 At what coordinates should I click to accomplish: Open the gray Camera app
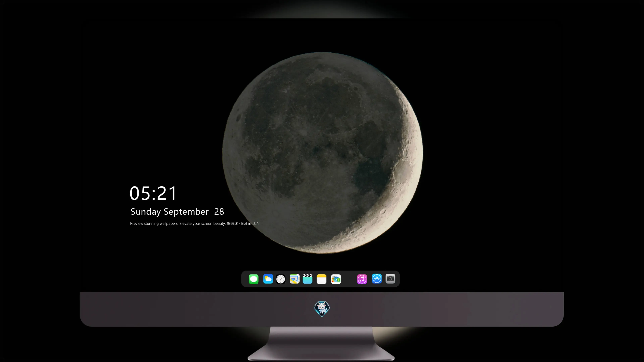tap(390, 279)
